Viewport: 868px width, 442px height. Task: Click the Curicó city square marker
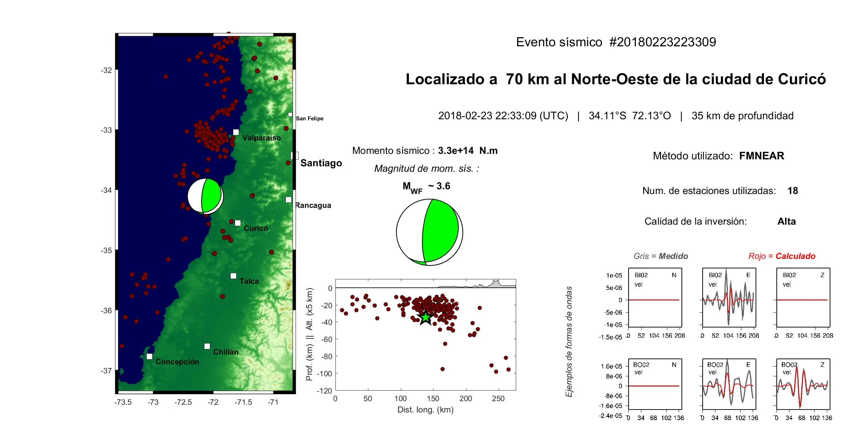(238, 223)
